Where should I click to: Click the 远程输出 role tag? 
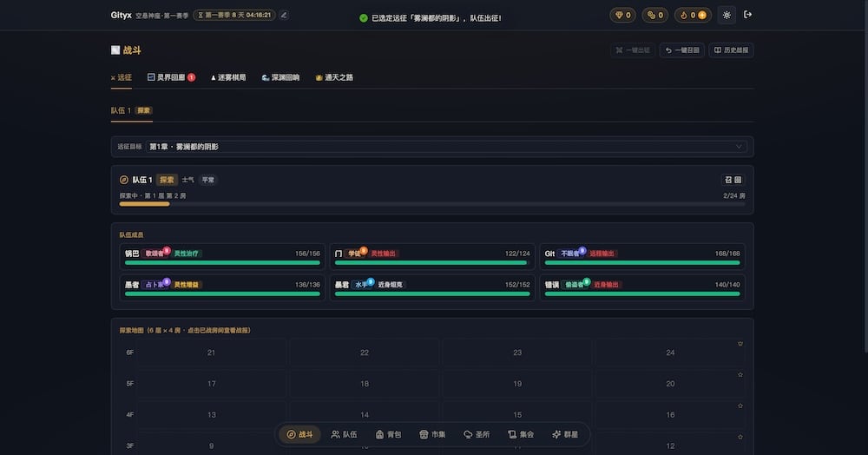point(602,254)
